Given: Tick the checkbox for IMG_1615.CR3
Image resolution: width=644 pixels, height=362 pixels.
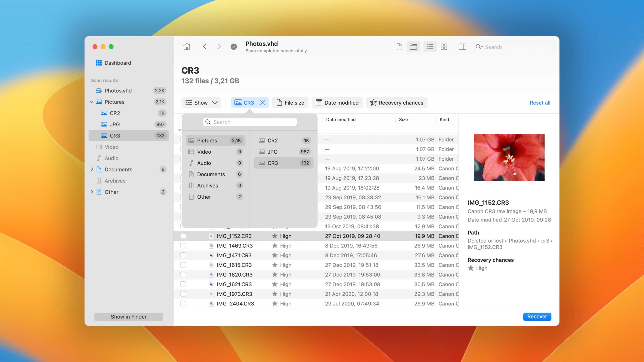Looking at the screenshot, I should [x=183, y=265].
